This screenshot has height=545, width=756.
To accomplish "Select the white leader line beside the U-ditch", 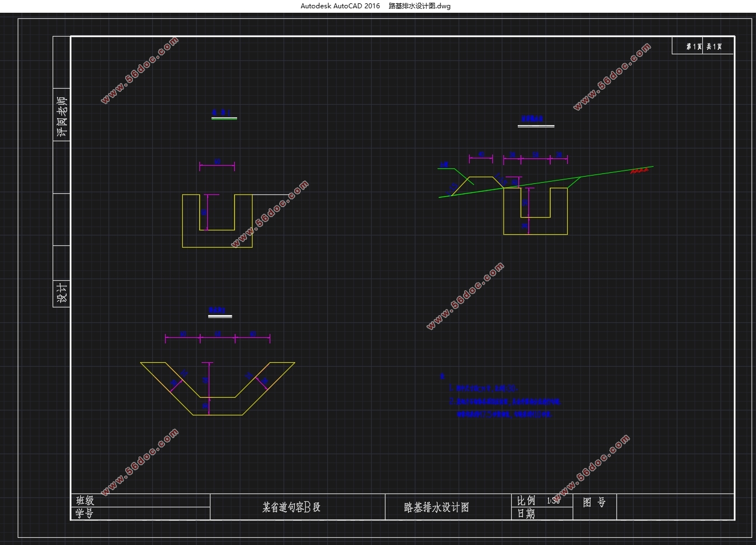I will pos(270,194).
